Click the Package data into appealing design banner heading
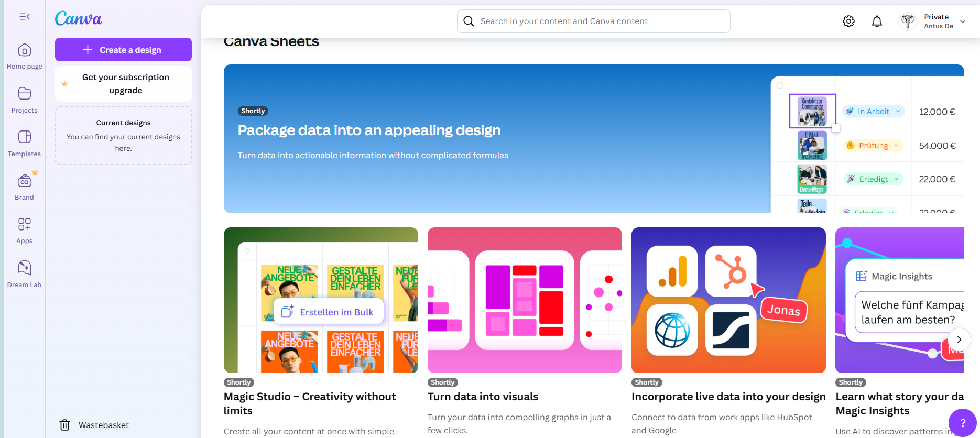The height and width of the screenshot is (438, 980). tap(369, 130)
